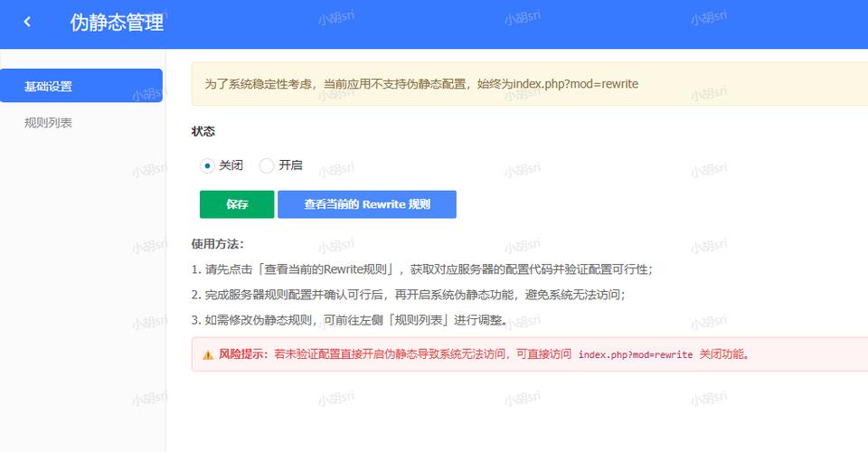Click 查看当前的 Rewrite 规则 button
Screen dimensions: 868x452
[x=367, y=204]
